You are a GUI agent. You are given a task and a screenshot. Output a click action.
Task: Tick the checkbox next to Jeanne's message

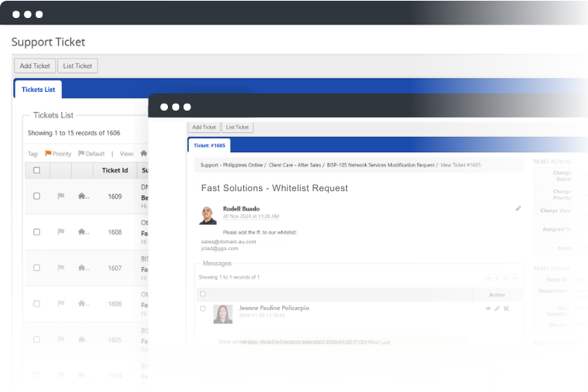(203, 308)
